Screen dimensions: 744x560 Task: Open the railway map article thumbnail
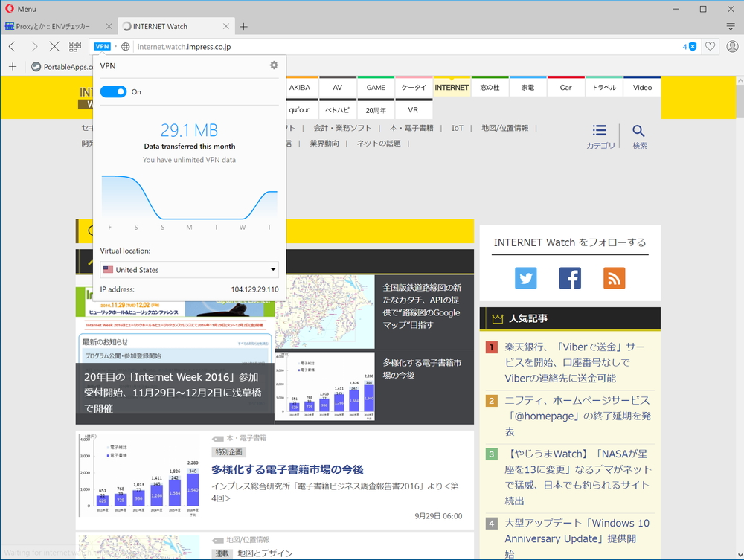point(324,312)
